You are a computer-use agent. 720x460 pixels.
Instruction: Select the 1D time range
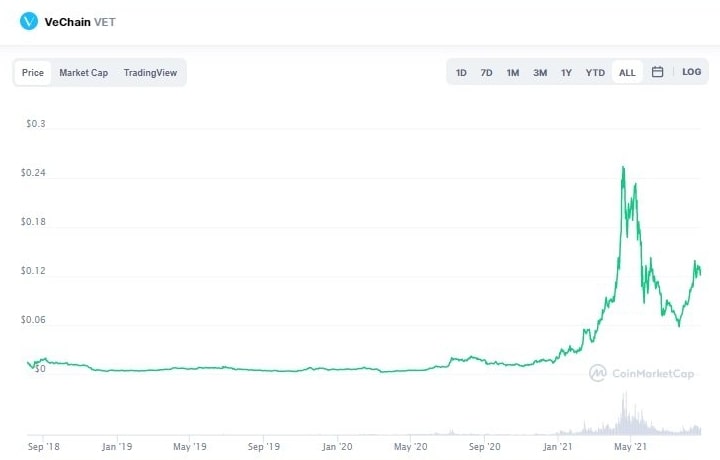point(461,73)
